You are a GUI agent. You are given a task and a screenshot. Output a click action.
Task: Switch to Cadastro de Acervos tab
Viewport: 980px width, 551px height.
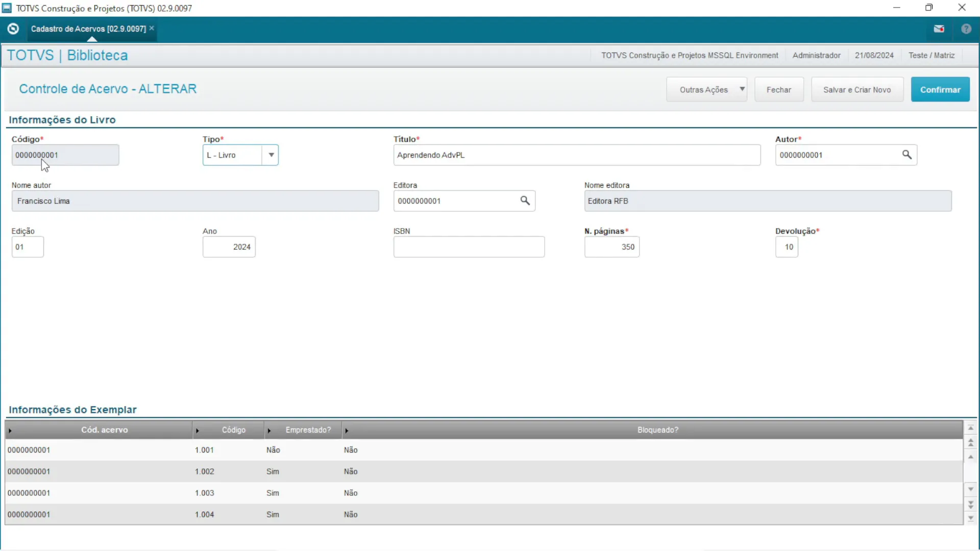click(x=88, y=29)
